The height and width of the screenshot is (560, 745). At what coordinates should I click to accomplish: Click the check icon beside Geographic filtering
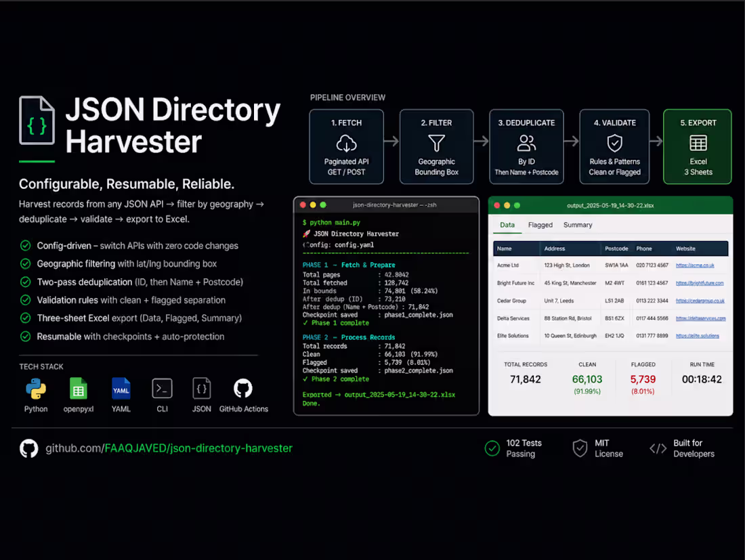tap(26, 263)
